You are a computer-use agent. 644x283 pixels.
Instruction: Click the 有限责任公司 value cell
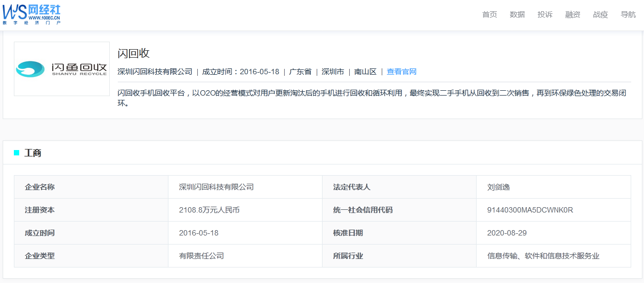pos(245,256)
